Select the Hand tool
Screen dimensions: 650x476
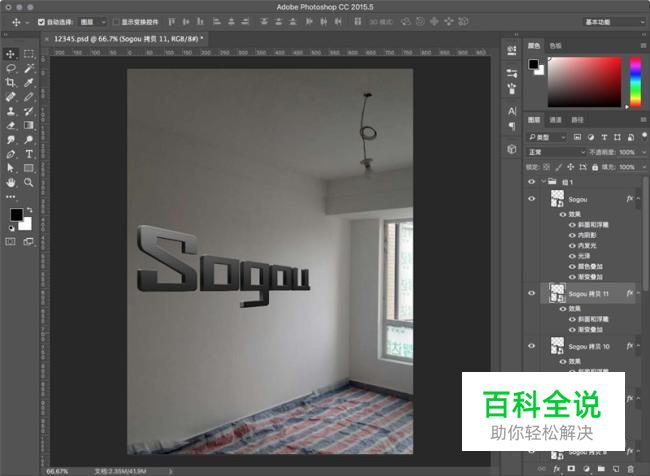click(x=10, y=182)
